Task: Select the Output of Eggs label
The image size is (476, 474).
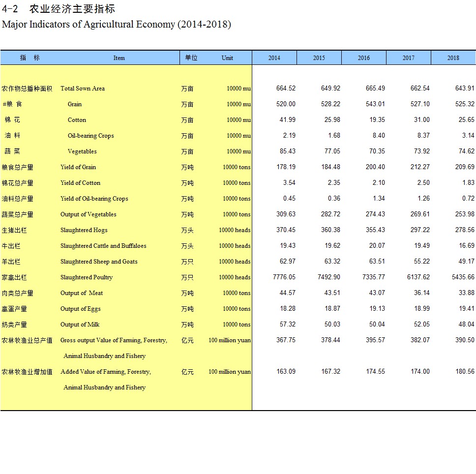Action: pyautogui.click(x=80, y=309)
